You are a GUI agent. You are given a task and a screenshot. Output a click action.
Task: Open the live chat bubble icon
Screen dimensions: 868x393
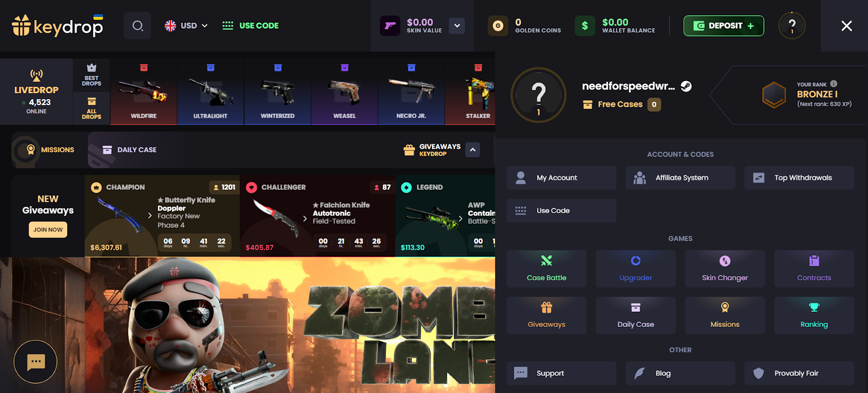pyautogui.click(x=36, y=362)
